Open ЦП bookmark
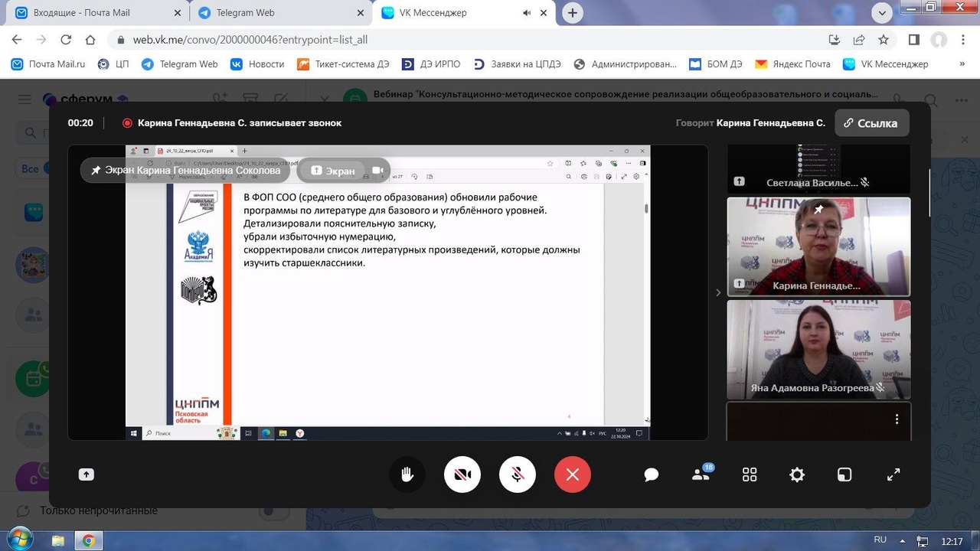Screen dimensions: 980x551 coord(113,64)
